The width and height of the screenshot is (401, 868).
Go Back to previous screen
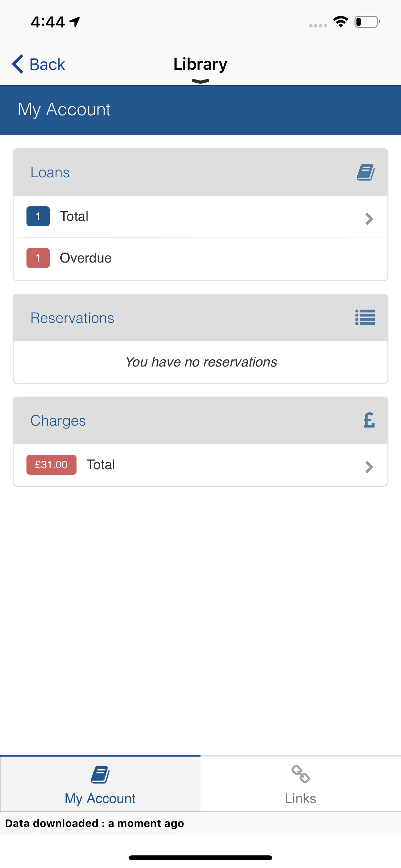click(38, 64)
